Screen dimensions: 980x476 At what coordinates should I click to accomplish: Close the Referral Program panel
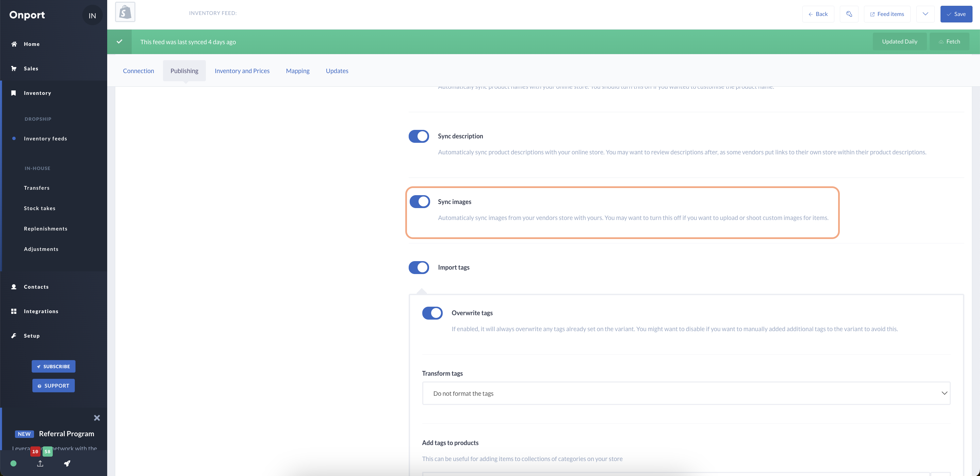pos(97,418)
